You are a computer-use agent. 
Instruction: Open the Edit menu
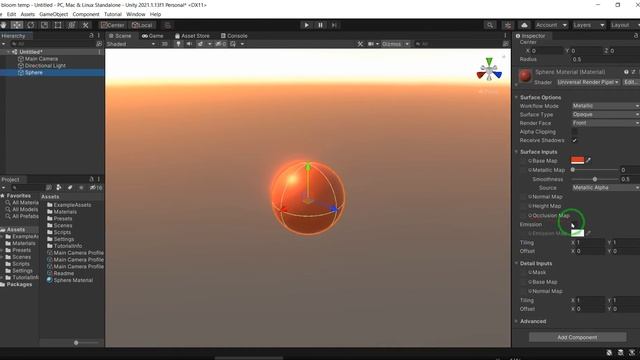click(x=11, y=14)
